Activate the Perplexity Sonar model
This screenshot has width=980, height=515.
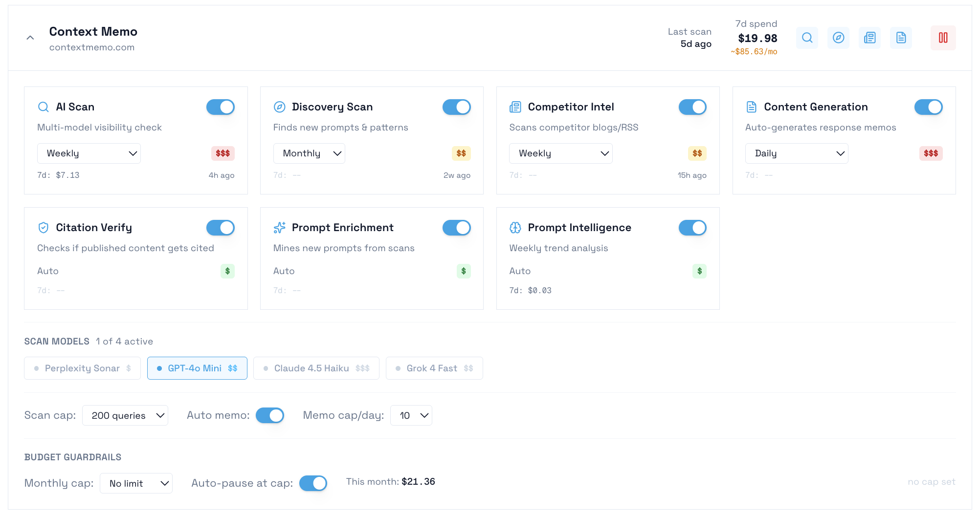pyautogui.click(x=82, y=368)
